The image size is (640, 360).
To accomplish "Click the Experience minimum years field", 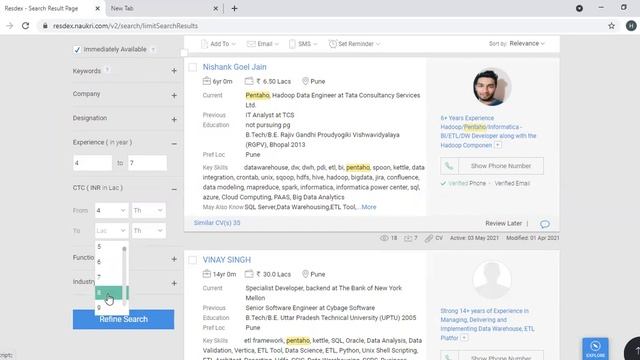I will (x=92, y=163).
